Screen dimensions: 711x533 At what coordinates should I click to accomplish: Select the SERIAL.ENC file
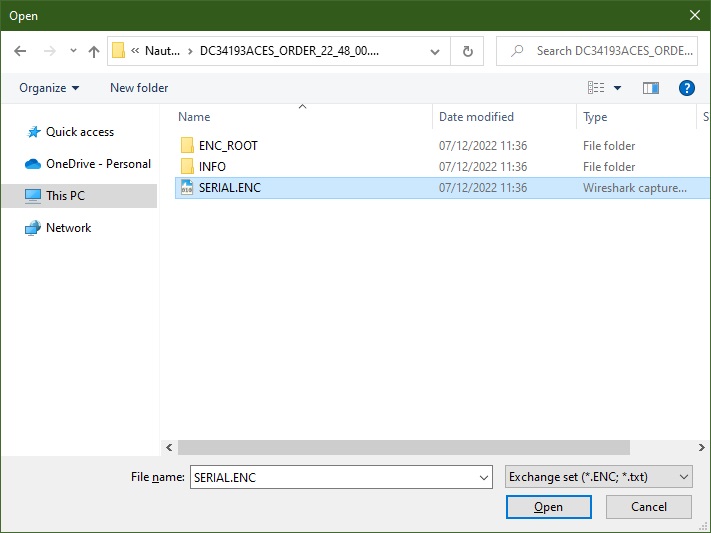tap(442, 188)
